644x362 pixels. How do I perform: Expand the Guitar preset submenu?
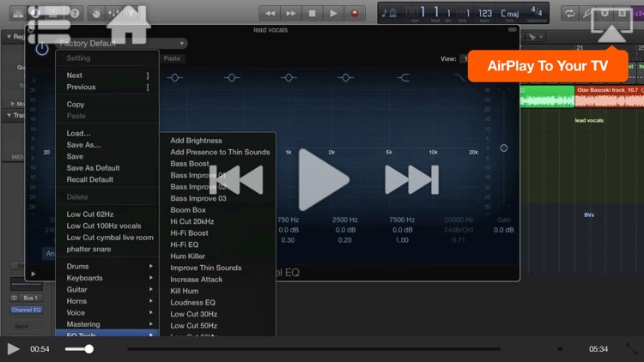click(107, 289)
